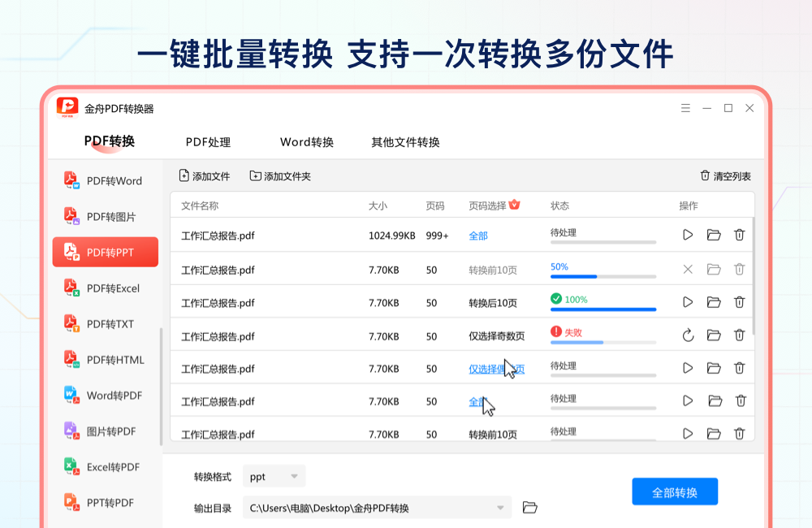Viewport: 812px width, 528px height.
Task: Click the 50% progress bar of the converting file
Action: click(602, 276)
